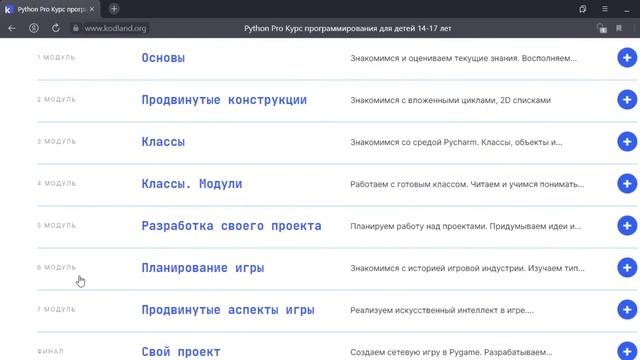640x360 pixels.
Task: Open the tab panel icon in title bar
Action: [582, 9]
